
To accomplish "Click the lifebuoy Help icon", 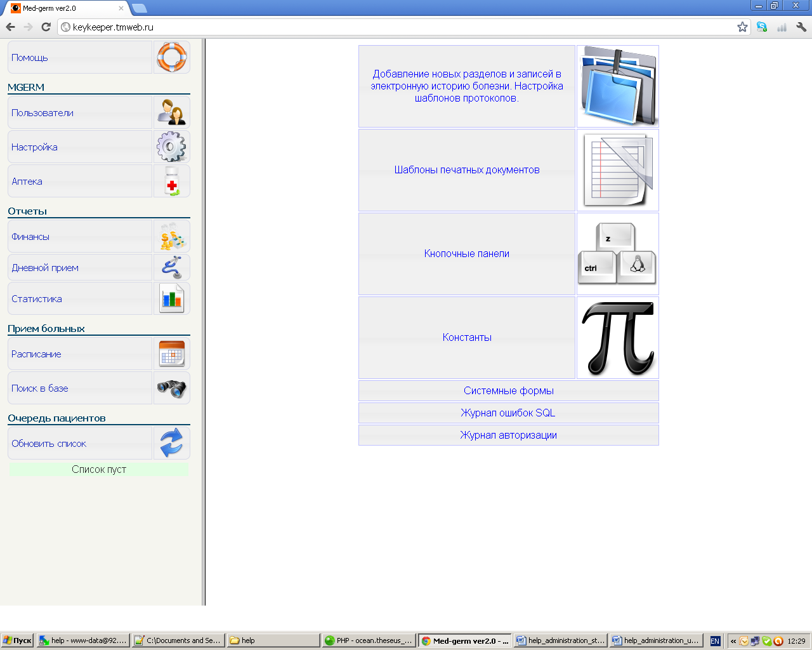I will [171, 57].
